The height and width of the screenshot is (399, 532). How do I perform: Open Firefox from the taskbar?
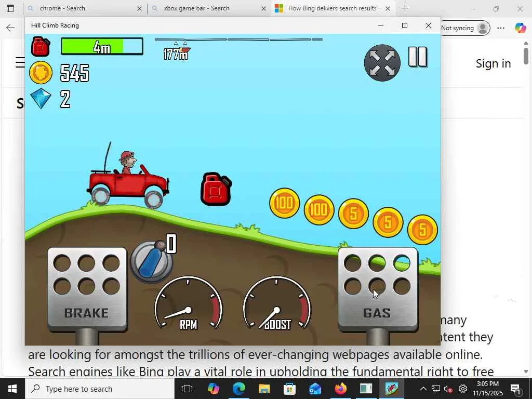[x=341, y=389]
